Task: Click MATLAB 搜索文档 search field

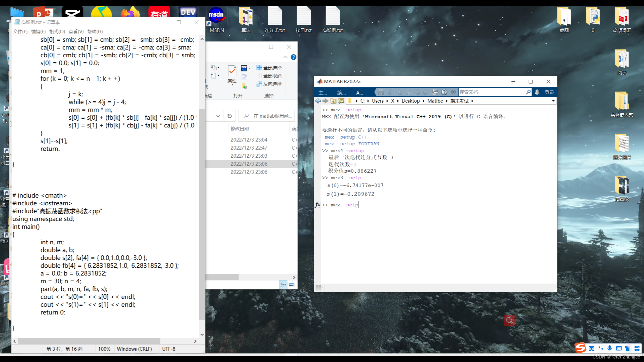Action: [x=491, y=92]
